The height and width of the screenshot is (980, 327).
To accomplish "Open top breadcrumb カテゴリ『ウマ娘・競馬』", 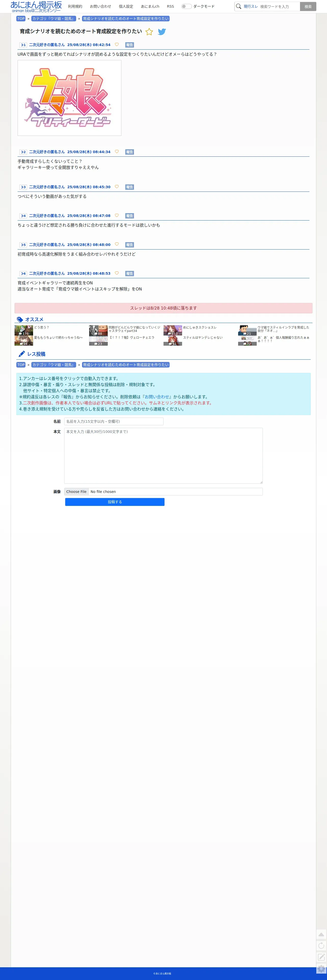I will (x=54, y=19).
